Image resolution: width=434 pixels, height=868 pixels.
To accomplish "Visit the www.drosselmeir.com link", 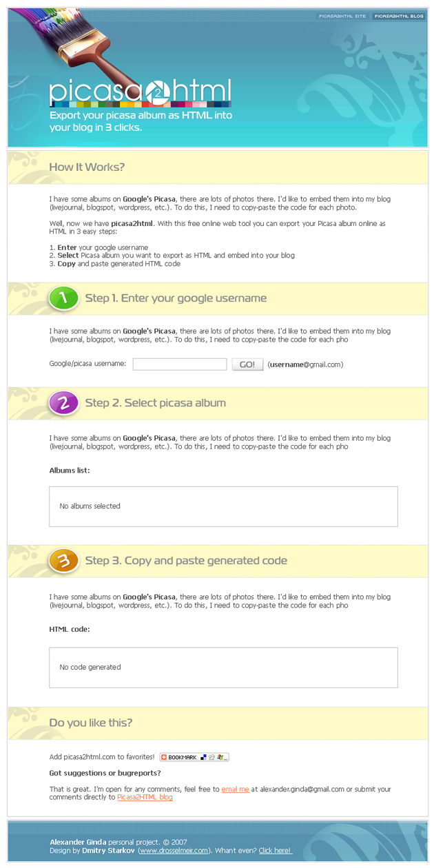I will pyautogui.click(x=174, y=851).
